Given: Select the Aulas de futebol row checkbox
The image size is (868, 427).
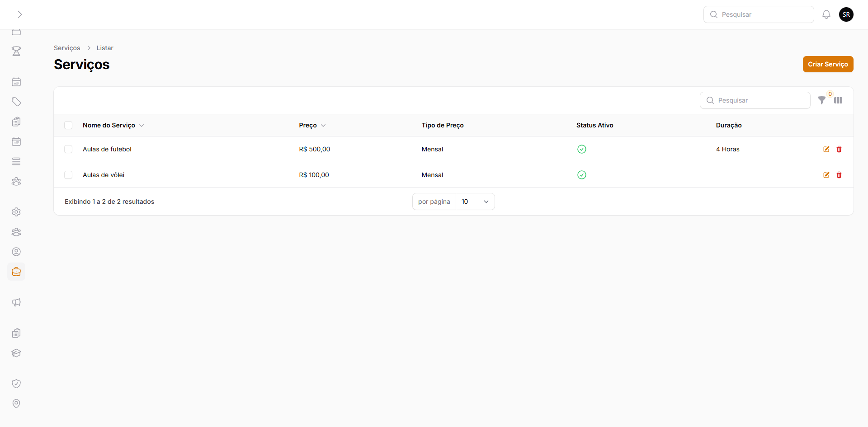Looking at the screenshot, I should click(68, 149).
